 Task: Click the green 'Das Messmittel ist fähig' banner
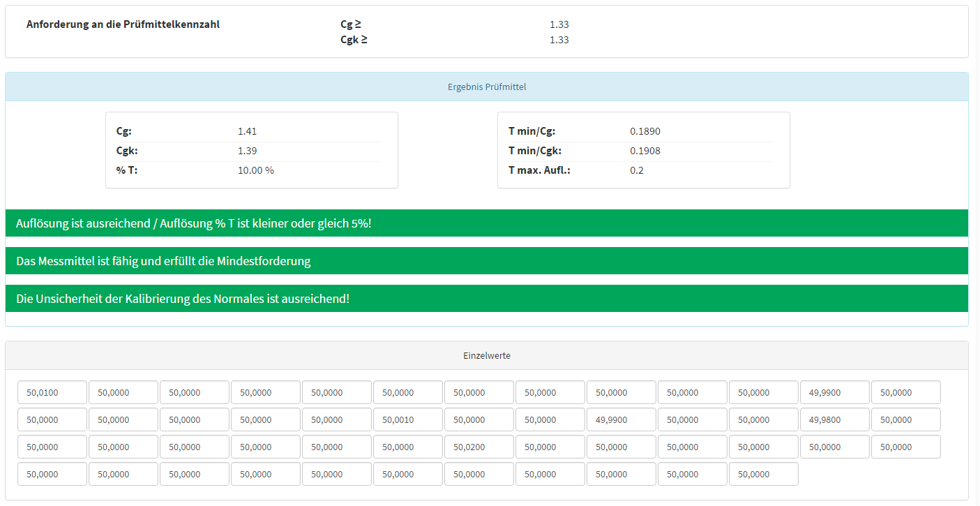(487, 261)
